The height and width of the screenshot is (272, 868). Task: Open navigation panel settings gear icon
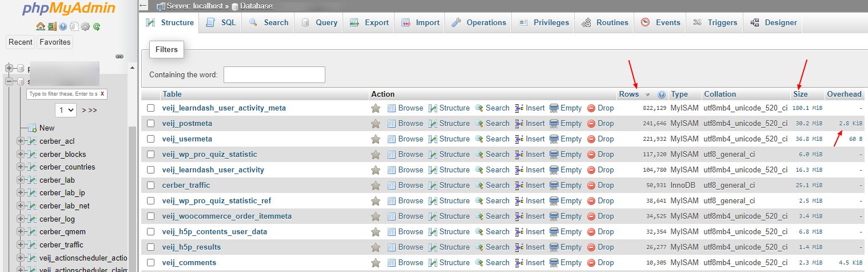pyautogui.click(x=85, y=26)
